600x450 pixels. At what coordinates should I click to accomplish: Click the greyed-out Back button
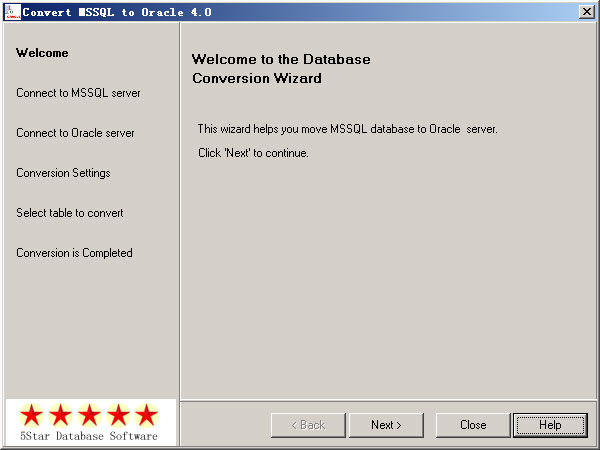coord(308,425)
